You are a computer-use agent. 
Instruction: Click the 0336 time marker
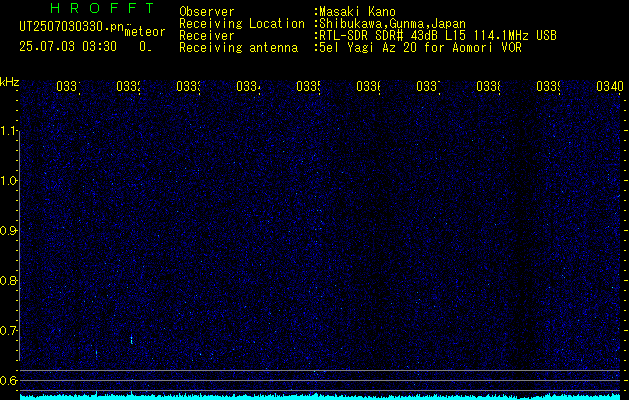(368, 86)
